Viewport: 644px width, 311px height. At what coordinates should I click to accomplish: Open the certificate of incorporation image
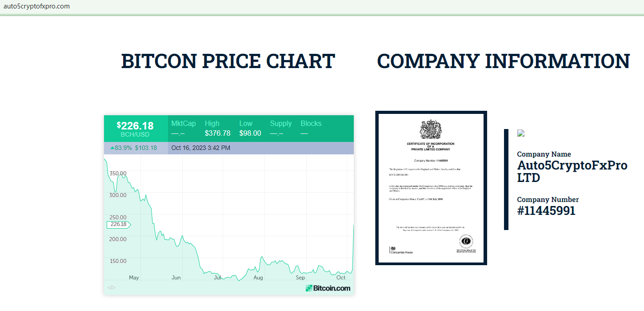point(431,188)
